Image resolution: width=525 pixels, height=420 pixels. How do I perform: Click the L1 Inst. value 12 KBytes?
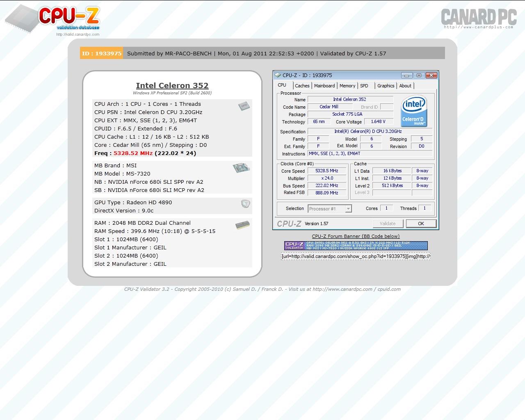pyautogui.click(x=393, y=178)
